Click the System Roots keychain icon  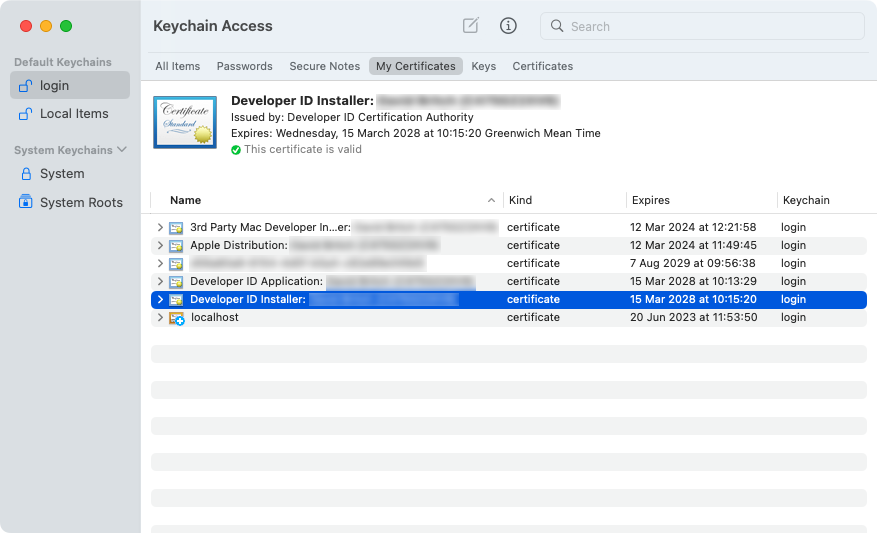26,202
